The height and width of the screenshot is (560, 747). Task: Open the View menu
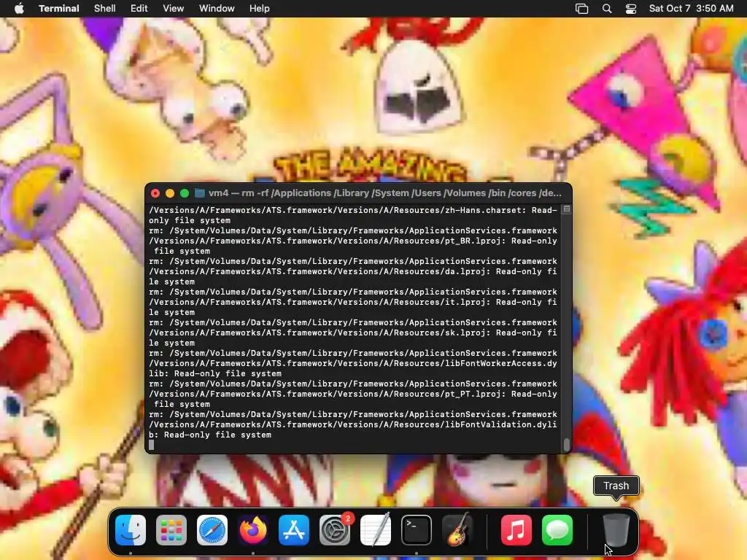point(174,9)
